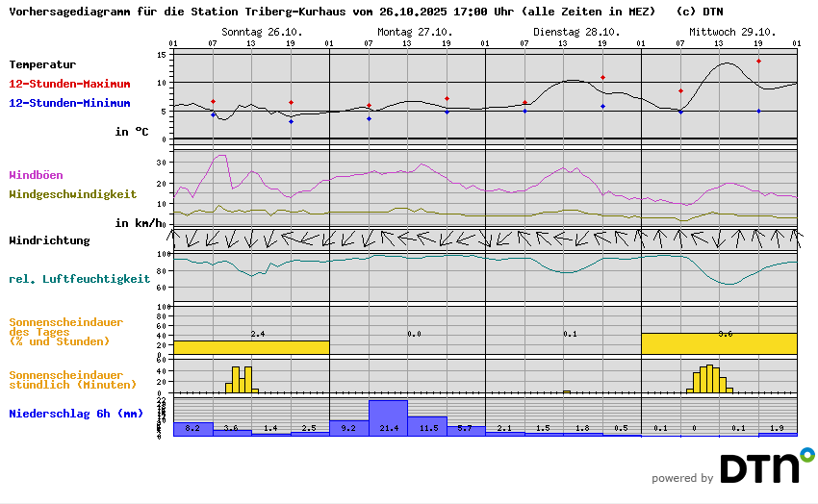
Task: Click Sunday's yellow daily sunshine bar (2.4)
Action: pos(251,346)
